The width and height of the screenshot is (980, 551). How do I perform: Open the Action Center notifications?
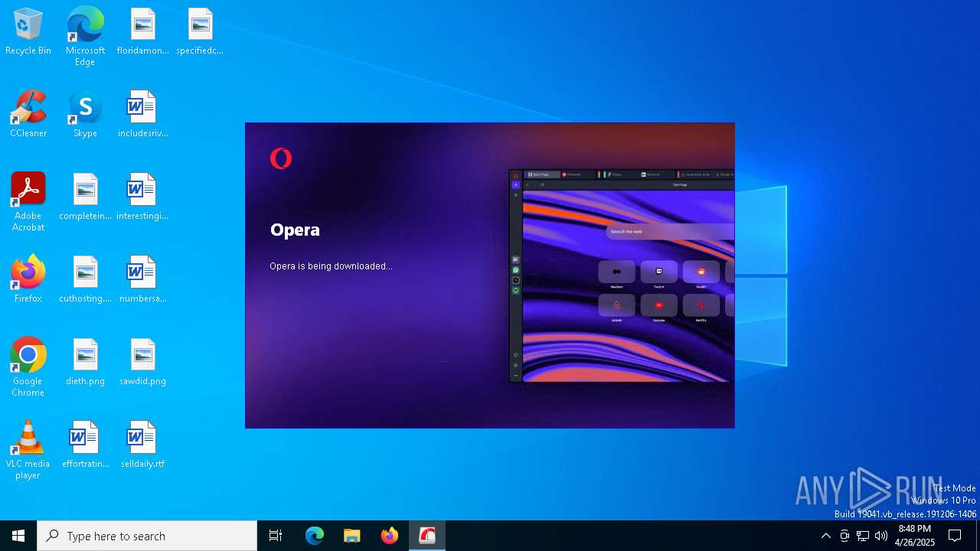pos(955,536)
